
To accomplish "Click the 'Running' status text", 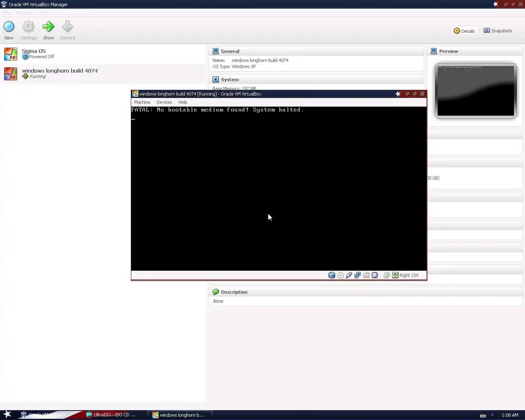I will click(x=38, y=76).
